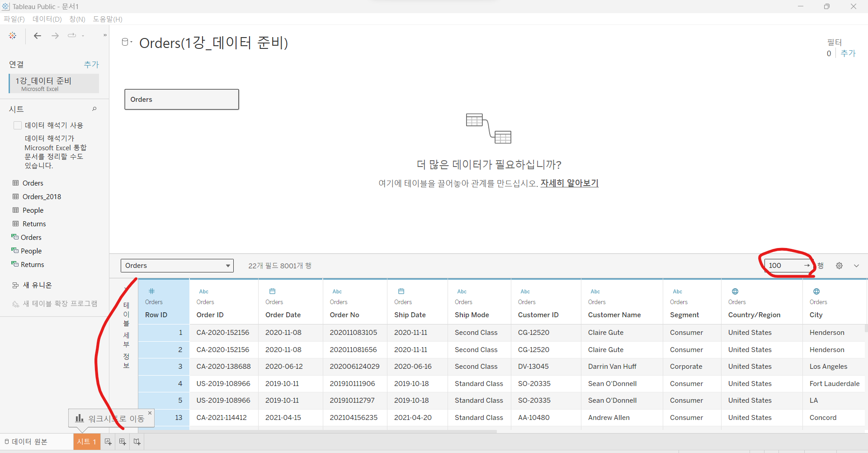Click the vertical scrollbar of data grid
The image size is (868, 453).
pos(866,329)
